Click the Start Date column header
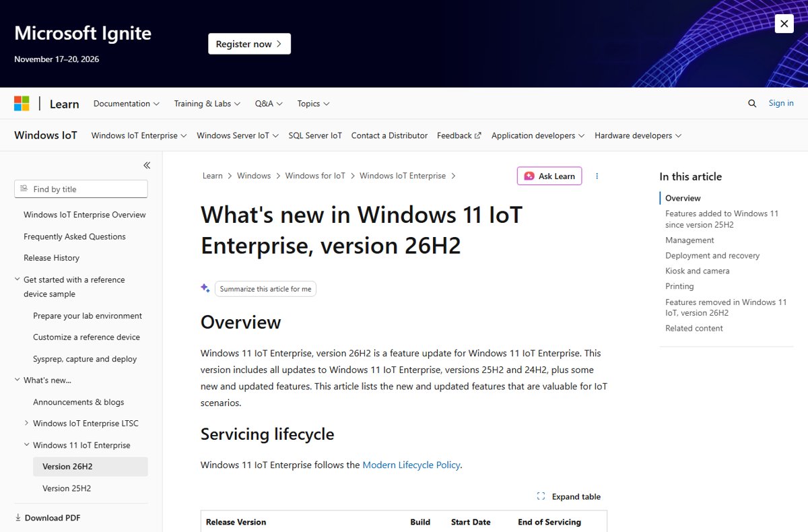Viewport: 808px width, 532px height. point(471,522)
